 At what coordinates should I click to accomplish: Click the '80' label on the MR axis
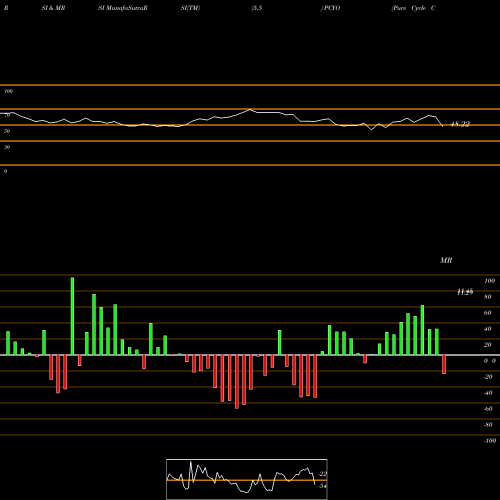point(488,297)
